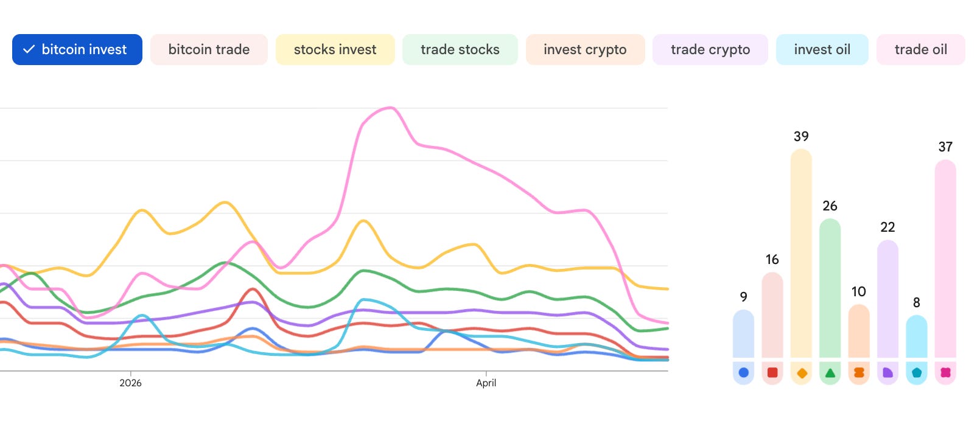
Task: Toggle the invest crypto chip
Action: click(585, 49)
